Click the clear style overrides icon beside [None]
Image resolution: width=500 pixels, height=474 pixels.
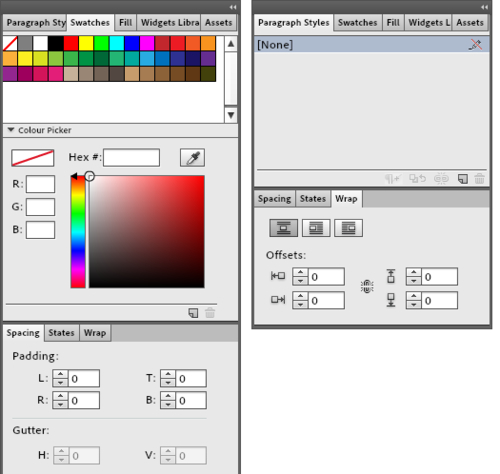(475, 45)
